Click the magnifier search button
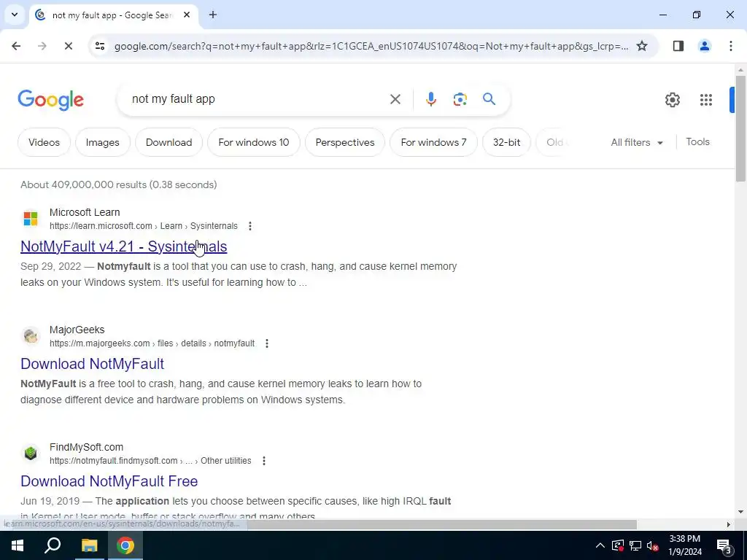747x560 pixels. (489, 99)
